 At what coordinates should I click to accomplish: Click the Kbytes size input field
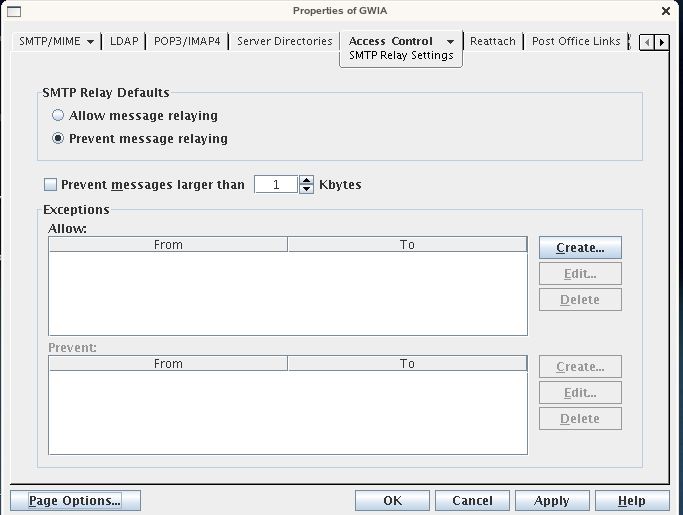pyautogui.click(x=276, y=185)
